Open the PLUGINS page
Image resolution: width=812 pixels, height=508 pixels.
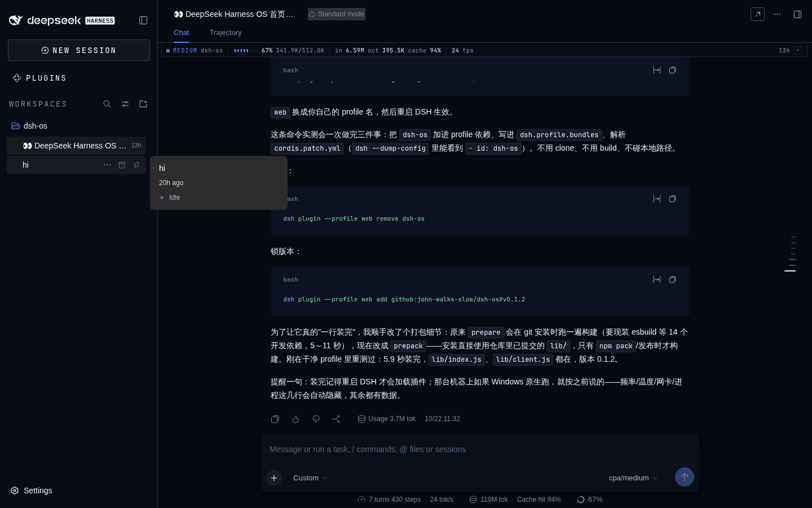point(39,78)
